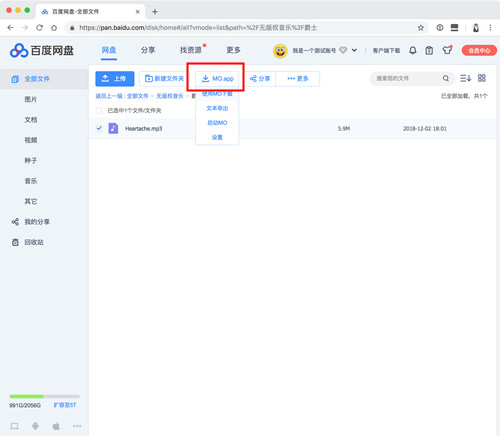
Task: Reload the page with refresh icon
Action: (39, 28)
